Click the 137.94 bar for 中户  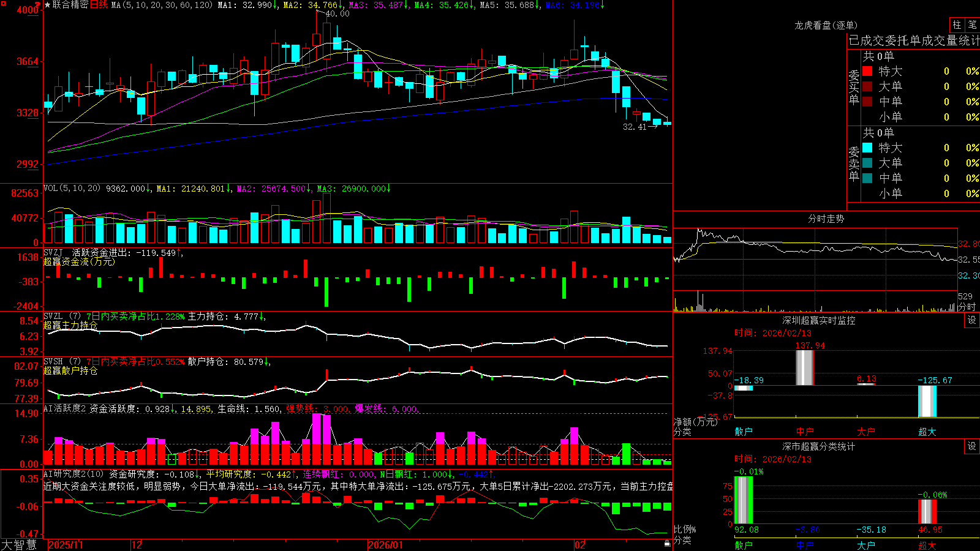pos(805,367)
